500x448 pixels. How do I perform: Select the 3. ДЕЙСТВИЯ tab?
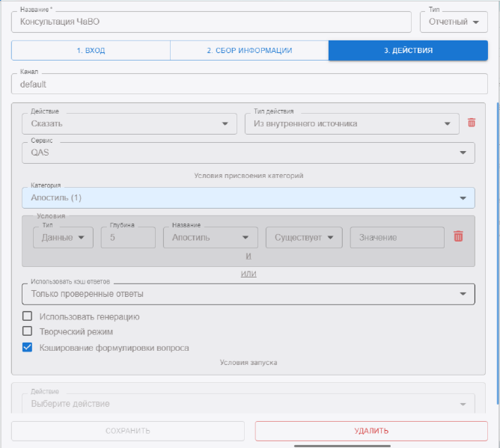click(408, 51)
